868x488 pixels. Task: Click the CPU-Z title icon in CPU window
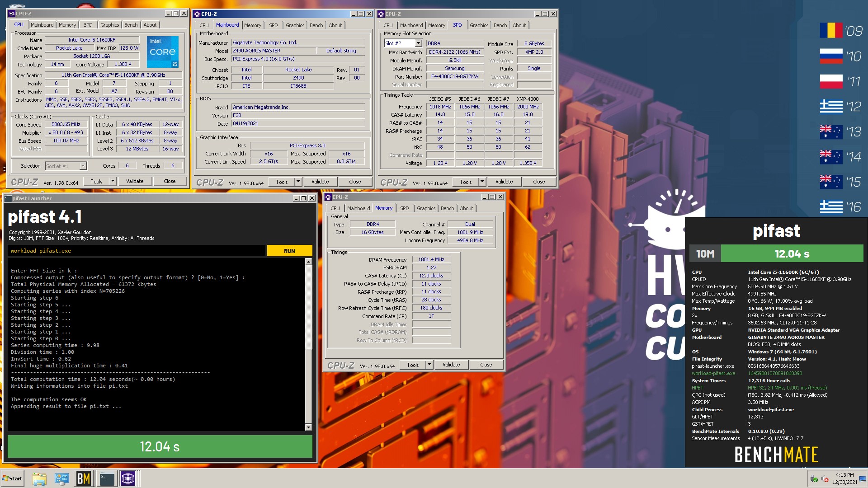coord(12,14)
